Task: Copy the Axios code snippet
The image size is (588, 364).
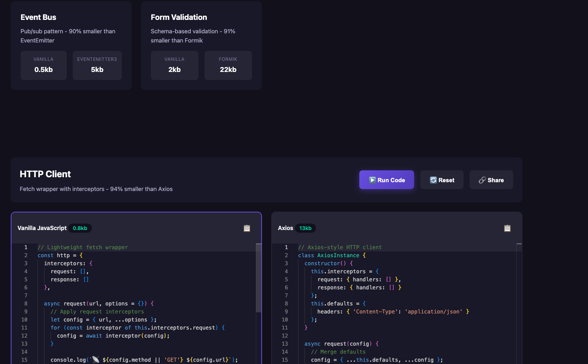Action: (507, 228)
